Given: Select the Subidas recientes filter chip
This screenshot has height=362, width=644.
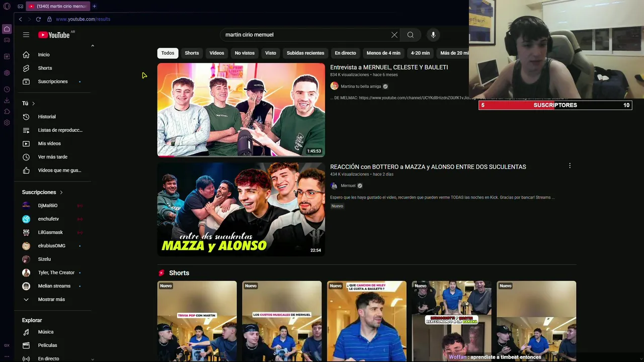Looking at the screenshot, I should (x=305, y=53).
